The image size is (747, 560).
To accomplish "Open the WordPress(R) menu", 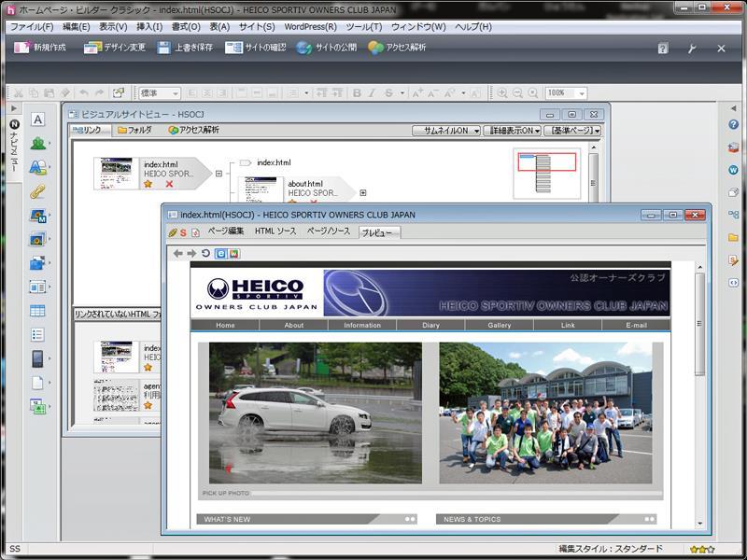I will click(310, 27).
